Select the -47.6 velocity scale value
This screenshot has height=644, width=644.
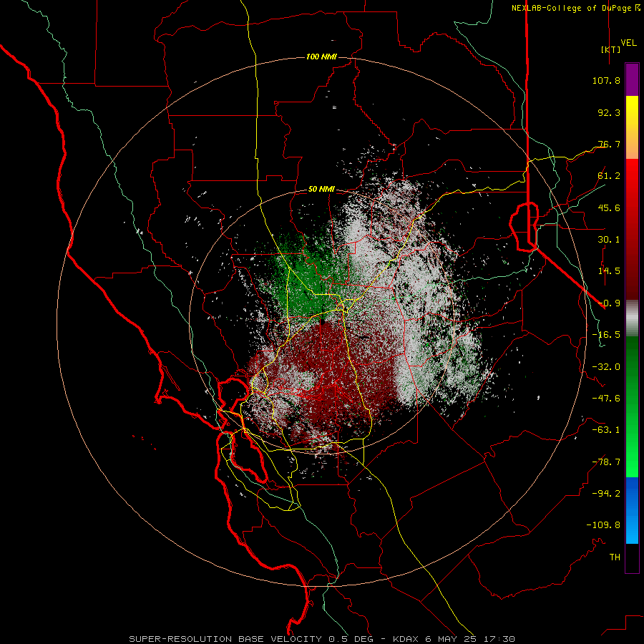pyautogui.click(x=606, y=399)
